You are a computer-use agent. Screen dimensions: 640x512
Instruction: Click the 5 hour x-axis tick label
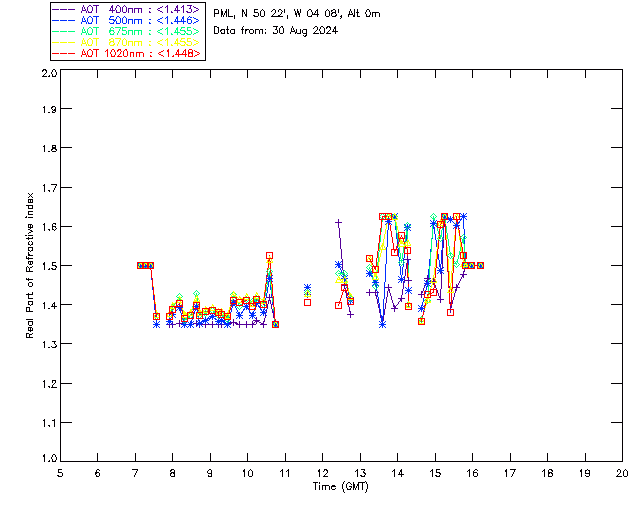click(x=60, y=473)
